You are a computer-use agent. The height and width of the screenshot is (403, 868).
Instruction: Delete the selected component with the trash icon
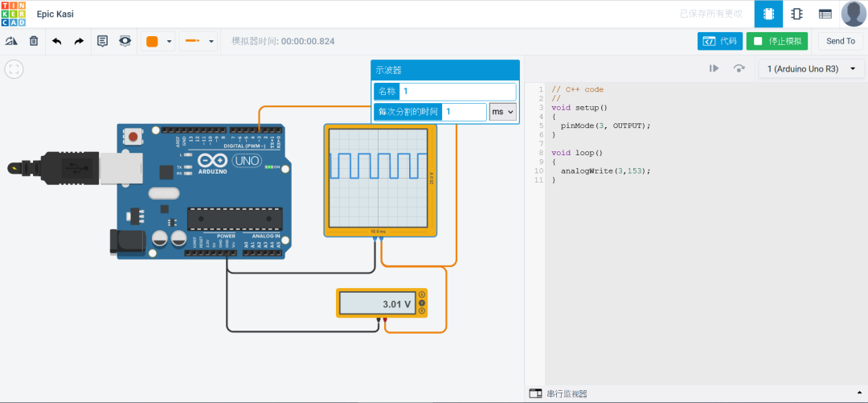pos(34,41)
